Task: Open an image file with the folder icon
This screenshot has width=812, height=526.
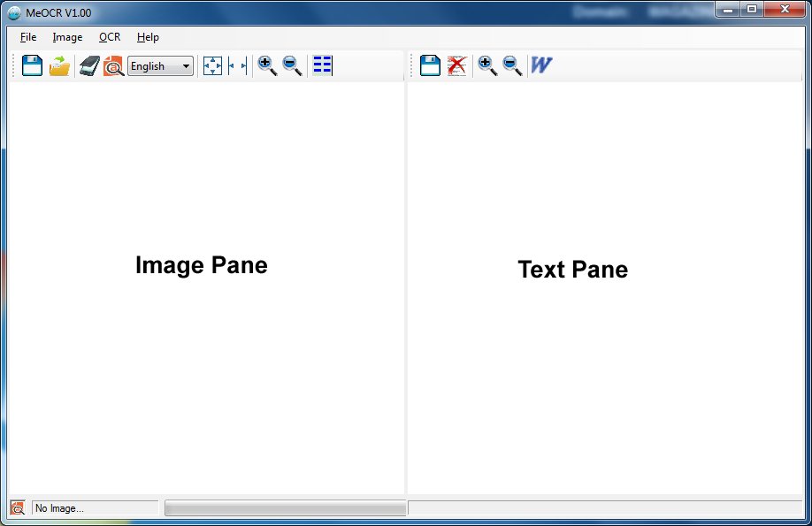Action: coord(59,65)
